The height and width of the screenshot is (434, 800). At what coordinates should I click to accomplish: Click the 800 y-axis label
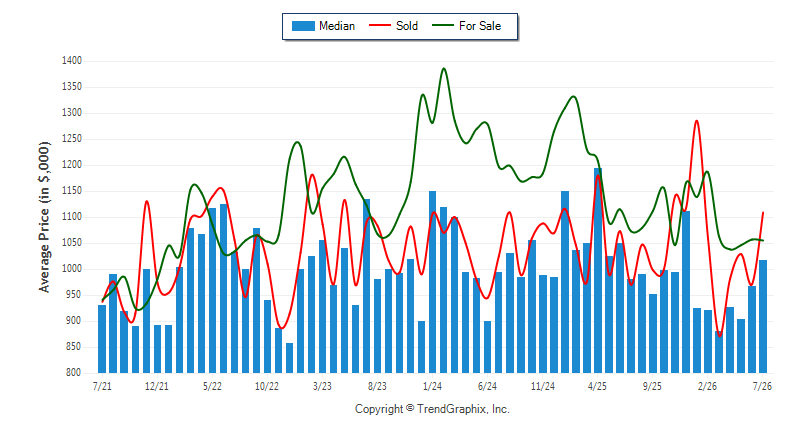(74, 373)
